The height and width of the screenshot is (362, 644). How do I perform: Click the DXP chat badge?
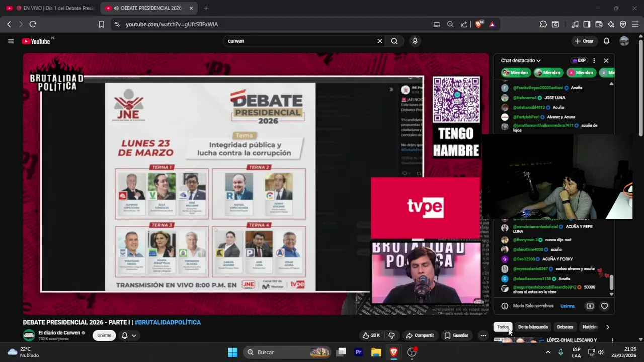(579, 60)
